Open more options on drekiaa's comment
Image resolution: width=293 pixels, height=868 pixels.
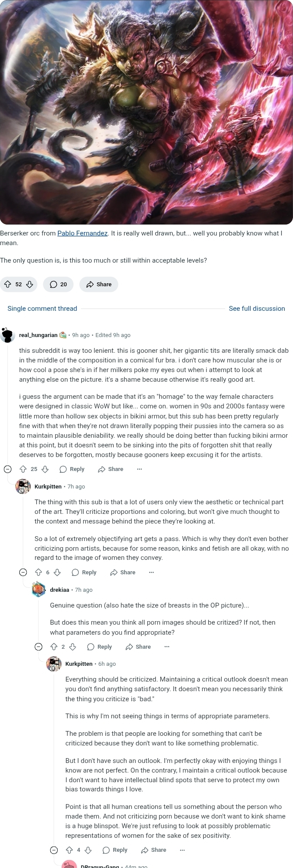tap(167, 647)
